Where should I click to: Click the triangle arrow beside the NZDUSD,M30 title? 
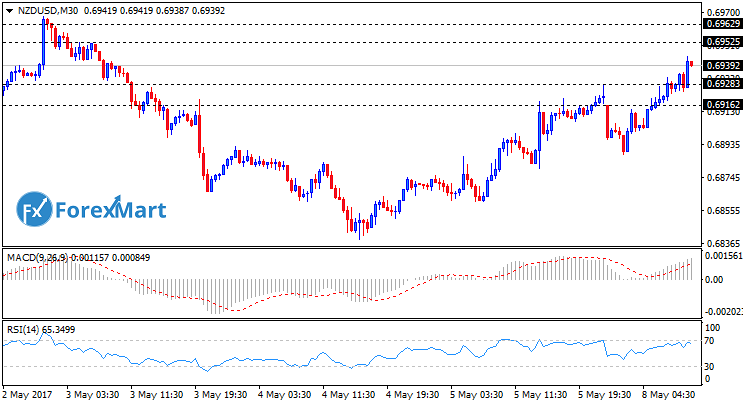[9, 10]
